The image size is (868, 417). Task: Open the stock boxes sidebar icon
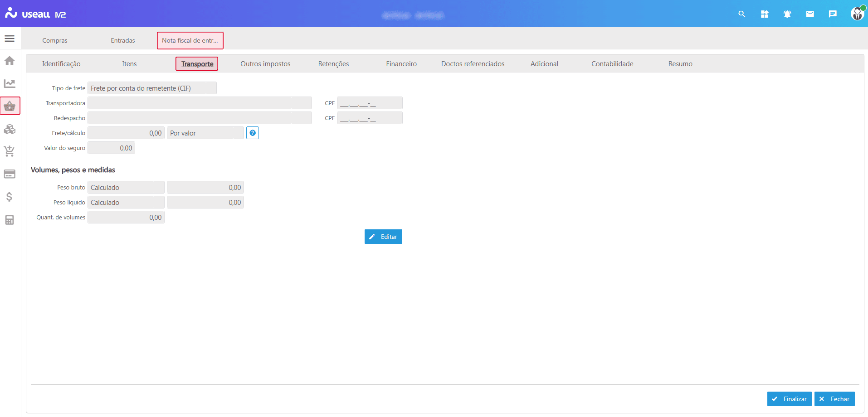coord(10,129)
